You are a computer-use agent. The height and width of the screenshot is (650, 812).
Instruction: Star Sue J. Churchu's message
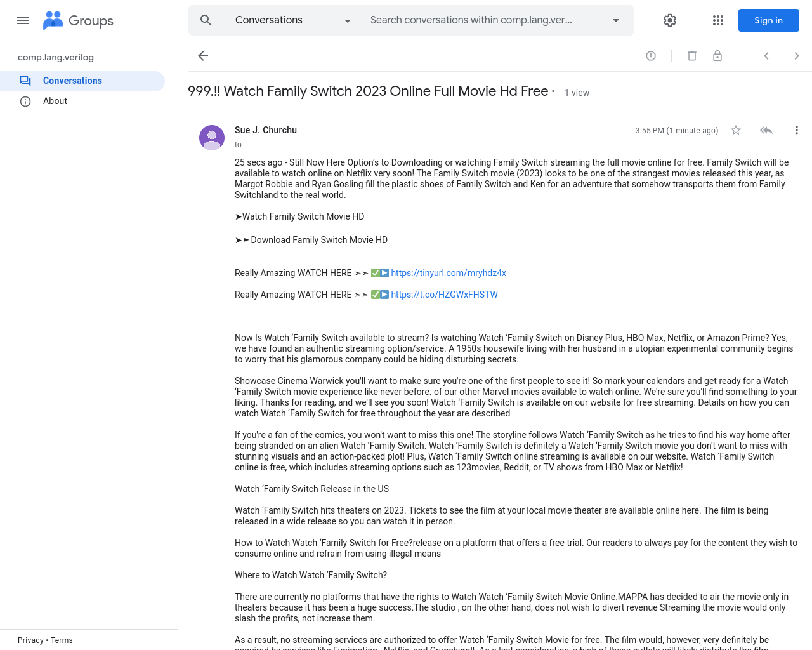[x=736, y=130]
